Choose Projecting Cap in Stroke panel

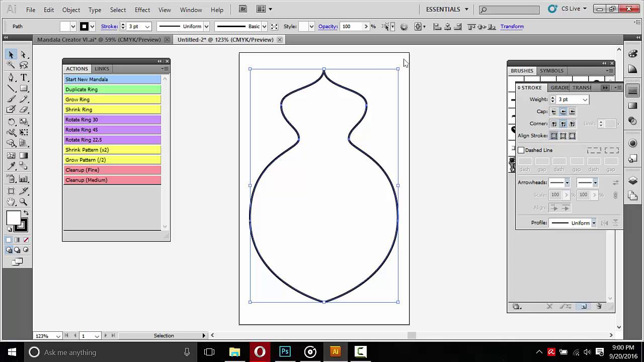[x=572, y=112]
